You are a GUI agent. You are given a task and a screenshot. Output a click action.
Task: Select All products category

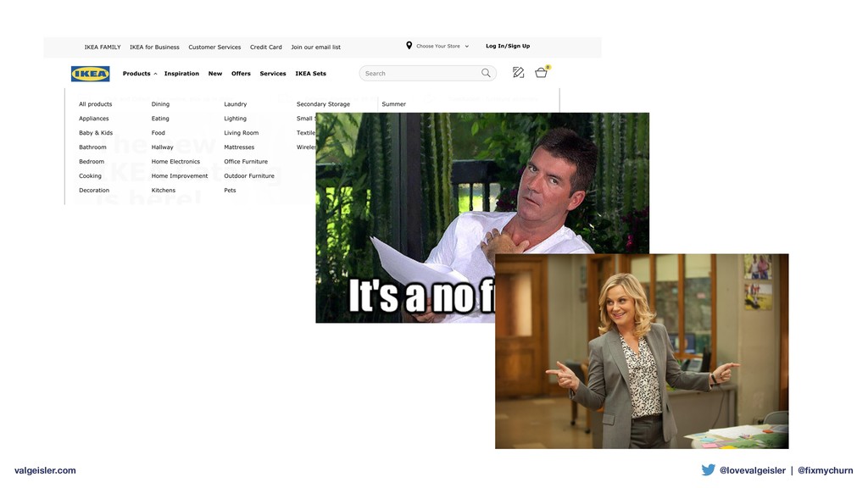point(95,104)
